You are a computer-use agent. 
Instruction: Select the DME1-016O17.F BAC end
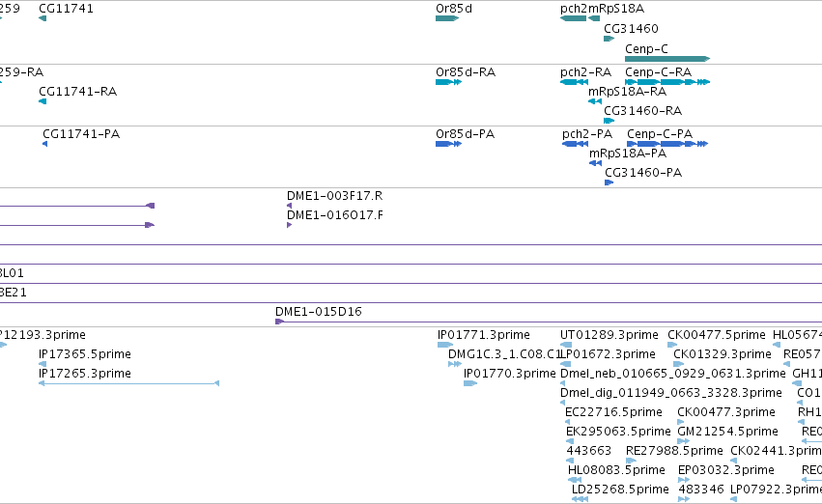334,214
